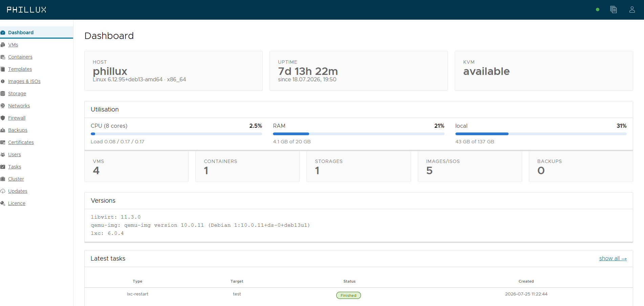
Task: Click the Templates icon in sidebar
Action: pyautogui.click(x=3, y=69)
